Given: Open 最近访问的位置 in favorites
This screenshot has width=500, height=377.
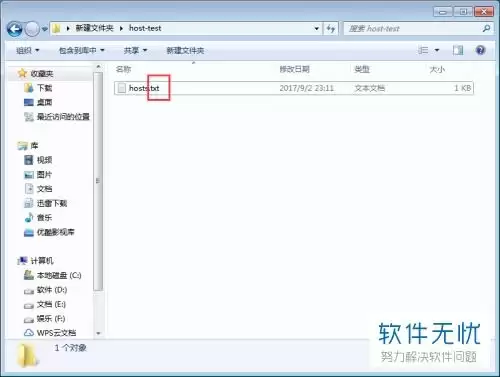Looking at the screenshot, I should (x=63, y=117).
